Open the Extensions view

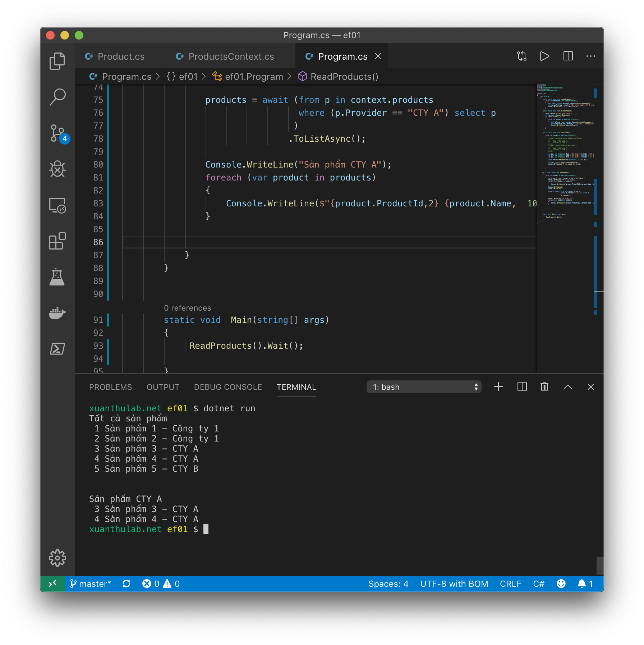point(57,241)
